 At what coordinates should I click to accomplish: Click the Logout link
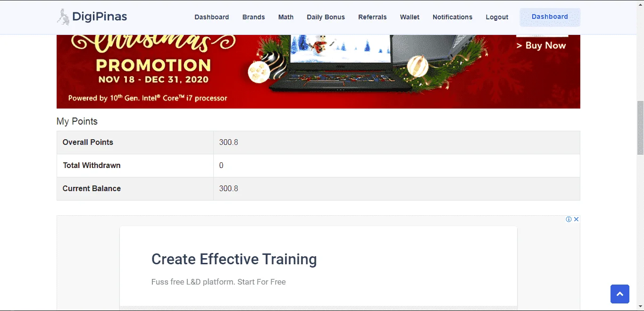click(x=497, y=17)
